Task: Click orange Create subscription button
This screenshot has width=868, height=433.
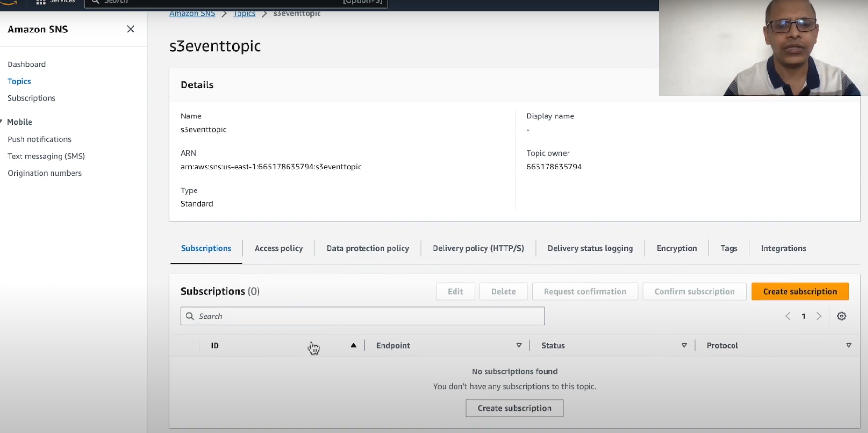Action: coord(800,291)
